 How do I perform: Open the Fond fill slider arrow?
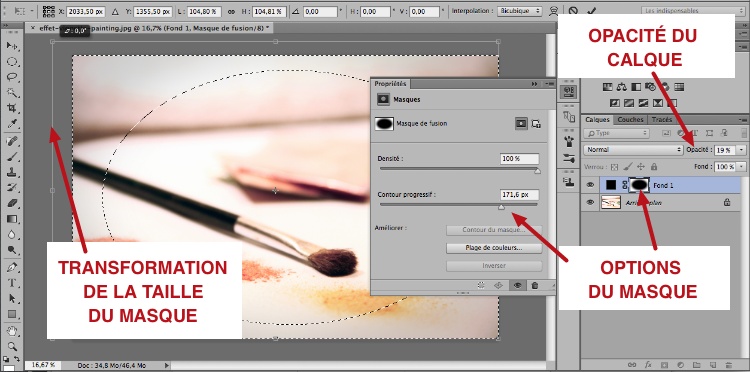[741, 167]
